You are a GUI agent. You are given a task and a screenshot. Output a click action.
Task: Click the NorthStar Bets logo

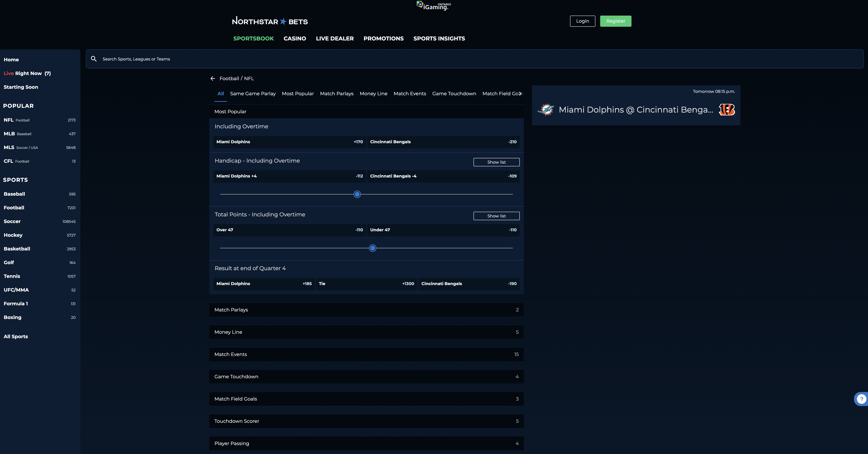pos(270,21)
